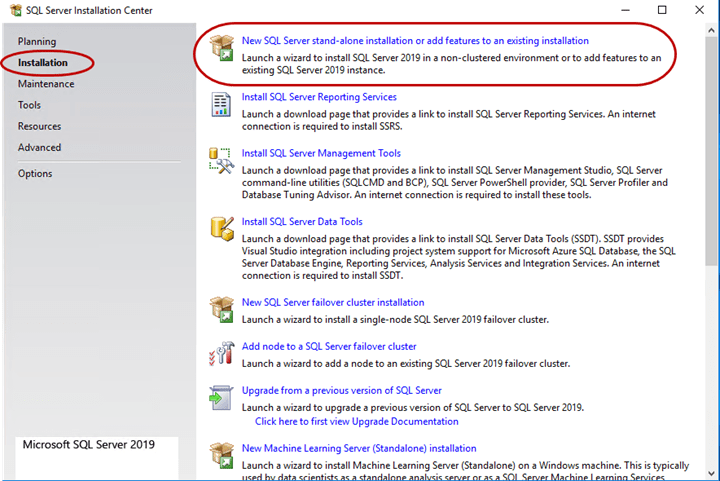Image resolution: width=720 pixels, height=481 pixels.
Task: Click the Upgrade green arrow icon
Action: tap(221, 397)
